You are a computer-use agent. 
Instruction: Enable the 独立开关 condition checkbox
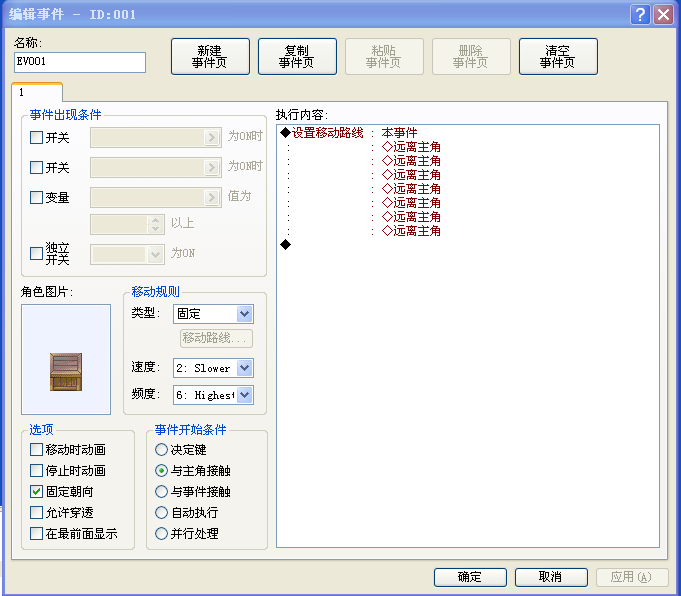tap(36, 253)
